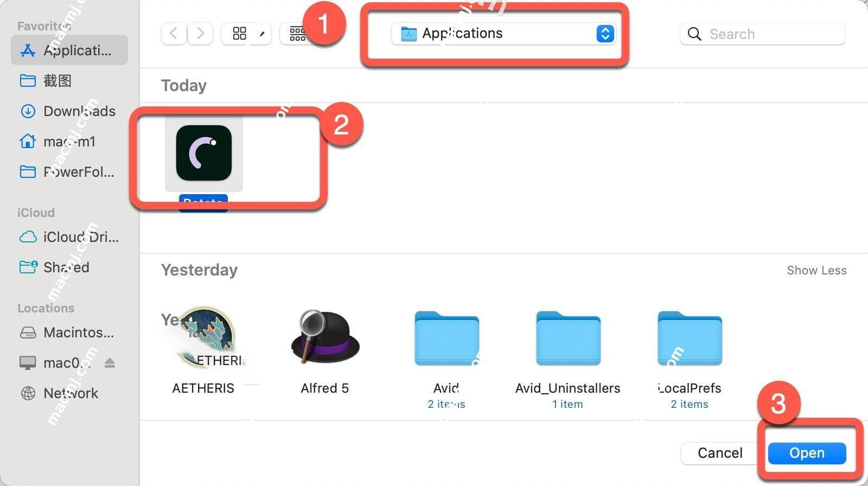This screenshot has width=868, height=486.
Task: Select the PowerFol... sidebar folder
Action: click(x=69, y=172)
